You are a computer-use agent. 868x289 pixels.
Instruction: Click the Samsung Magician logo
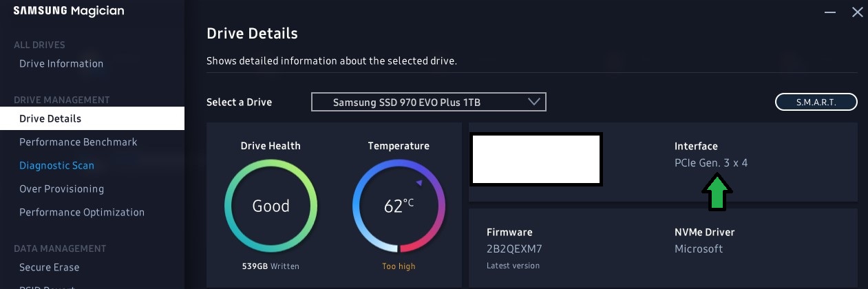click(68, 11)
